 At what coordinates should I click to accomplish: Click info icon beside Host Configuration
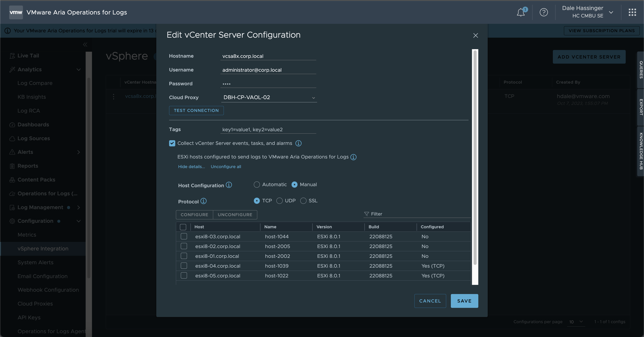tap(229, 185)
